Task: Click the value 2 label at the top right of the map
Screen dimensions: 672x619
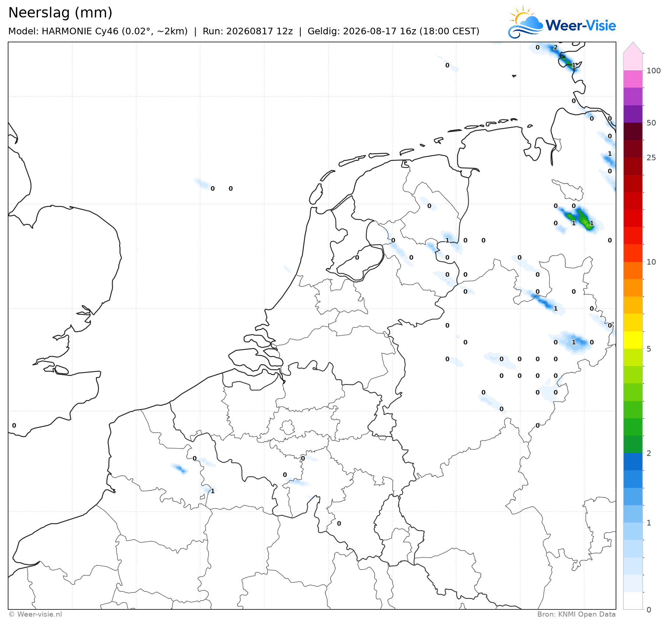Action: (x=556, y=48)
